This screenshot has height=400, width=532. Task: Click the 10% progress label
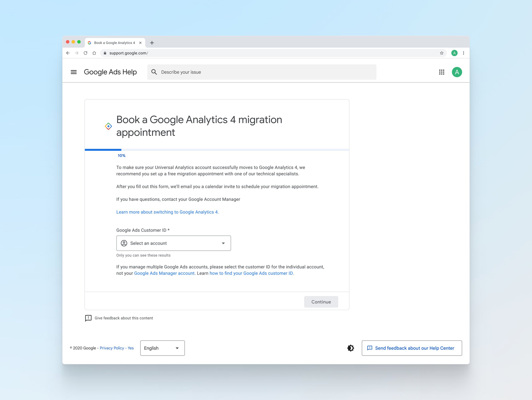(x=122, y=156)
